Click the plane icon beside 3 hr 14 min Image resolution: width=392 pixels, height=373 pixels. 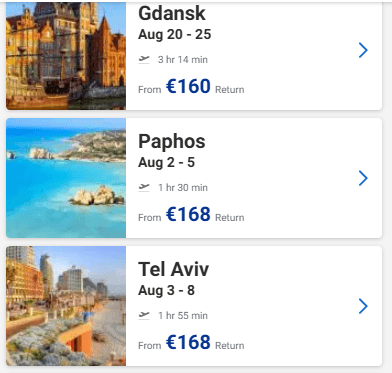(x=144, y=60)
